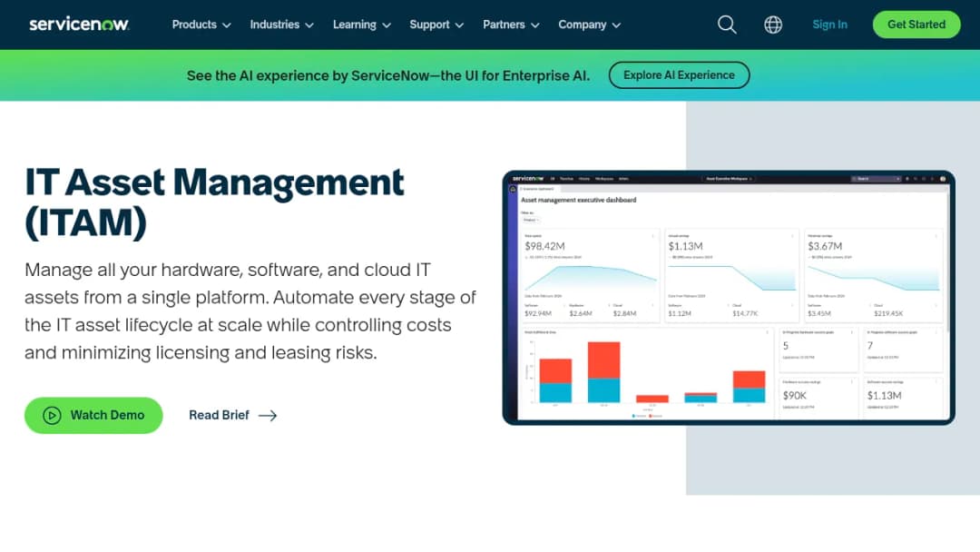980x552 pixels.
Task: Click the $3.67M value in dashboard
Action: pos(825,246)
